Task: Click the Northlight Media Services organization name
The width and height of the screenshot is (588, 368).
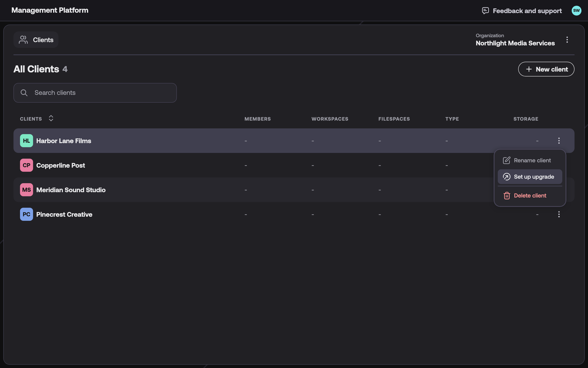Action: 515,43
